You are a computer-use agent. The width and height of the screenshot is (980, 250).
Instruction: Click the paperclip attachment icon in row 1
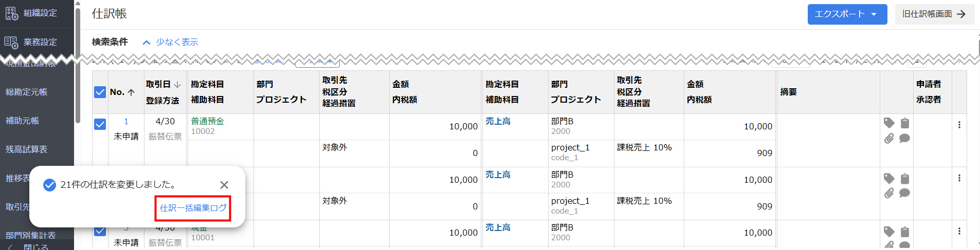pyautogui.click(x=889, y=139)
